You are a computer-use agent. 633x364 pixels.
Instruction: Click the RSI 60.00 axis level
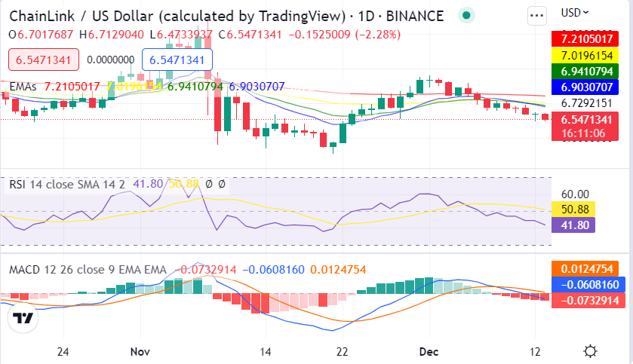pos(575,194)
